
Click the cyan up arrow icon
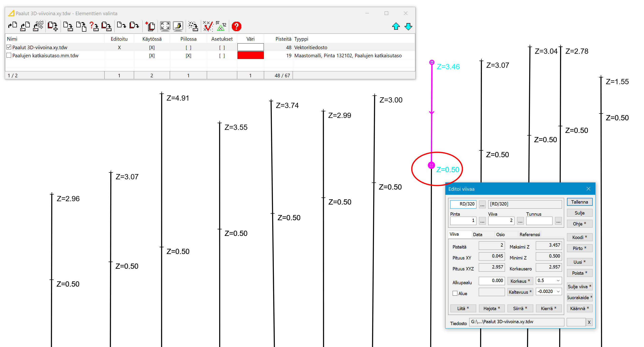click(x=396, y=26)
